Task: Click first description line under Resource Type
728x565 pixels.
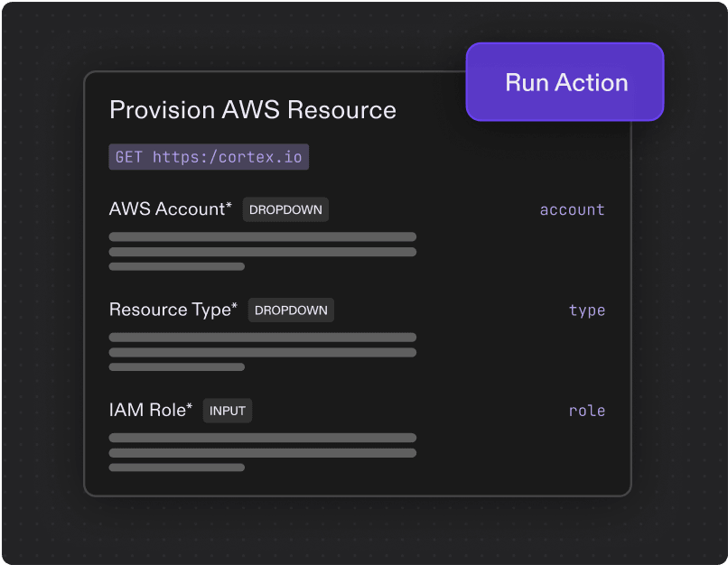Action: coord(263,338)
